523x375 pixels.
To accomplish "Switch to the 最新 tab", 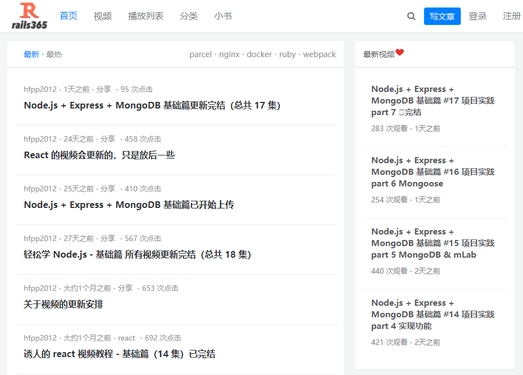I will [x=31, y=54].
